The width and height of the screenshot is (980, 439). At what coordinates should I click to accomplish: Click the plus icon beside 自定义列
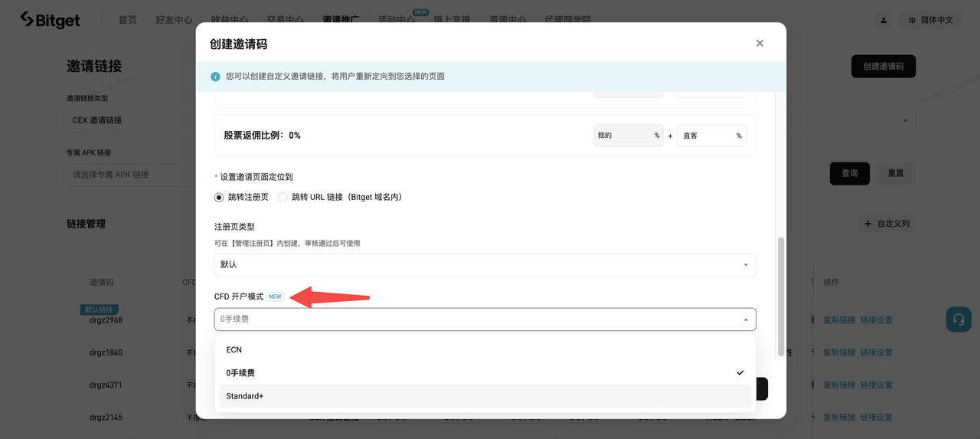point(867,224)
